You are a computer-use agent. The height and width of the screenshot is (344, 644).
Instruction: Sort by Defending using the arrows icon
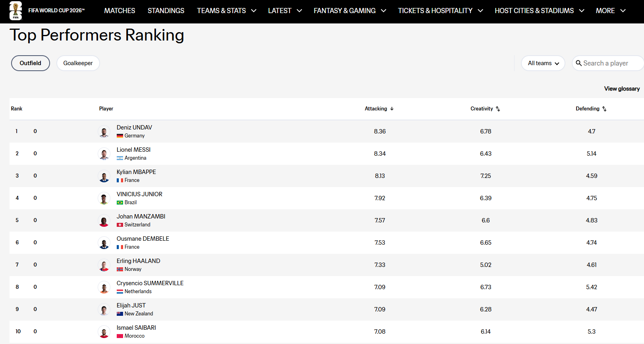pos(604,109)
